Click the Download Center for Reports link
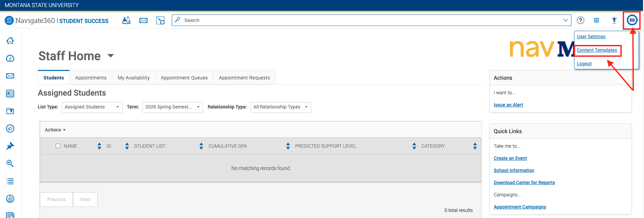 tap(524, 183)
